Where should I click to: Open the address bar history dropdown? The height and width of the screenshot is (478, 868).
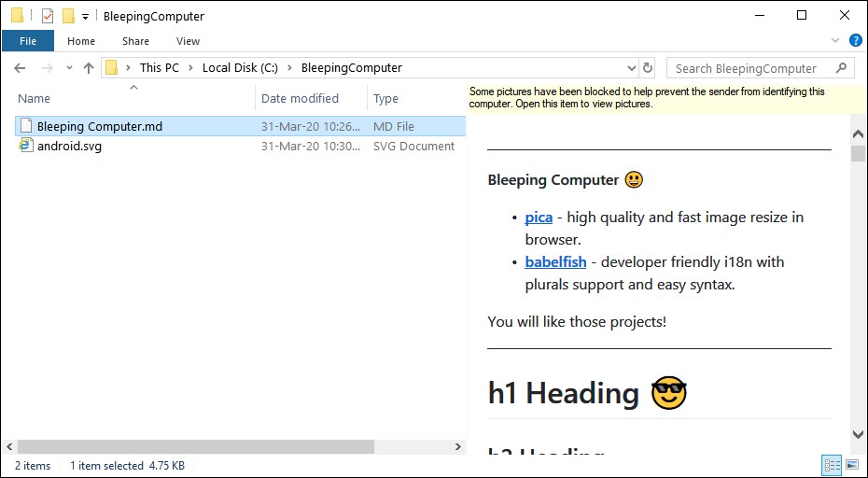632,69
